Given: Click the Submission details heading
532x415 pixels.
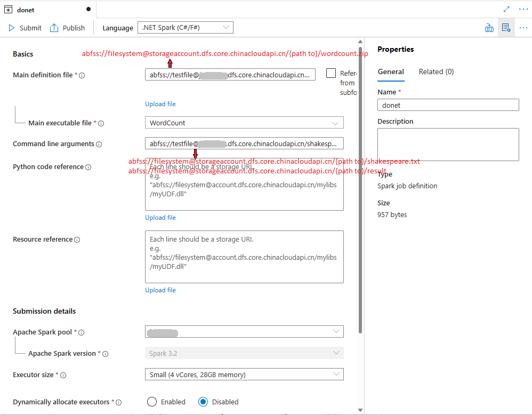Looking at the screenshot, I should click(x=44, y=311).
